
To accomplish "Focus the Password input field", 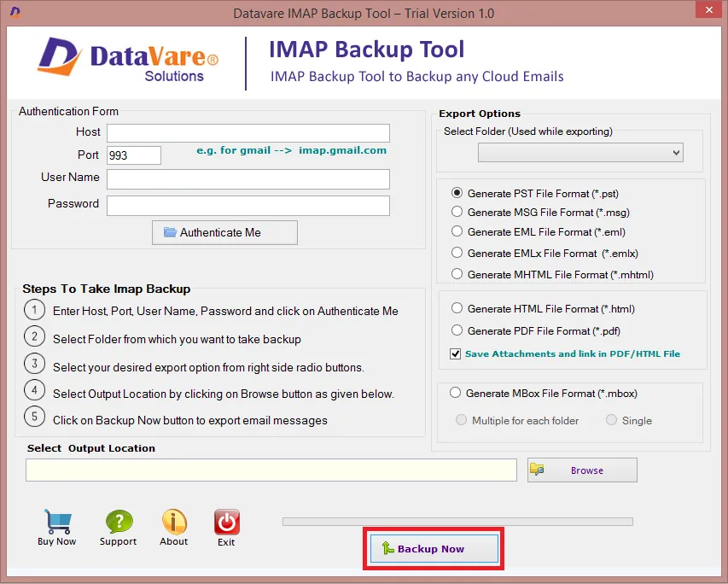I will coord(248,206).
